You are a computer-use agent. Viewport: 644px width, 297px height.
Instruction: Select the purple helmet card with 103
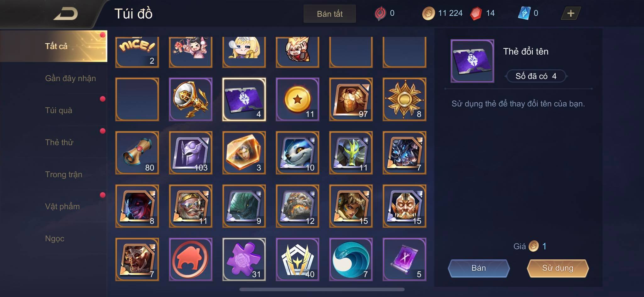[191, 153]
